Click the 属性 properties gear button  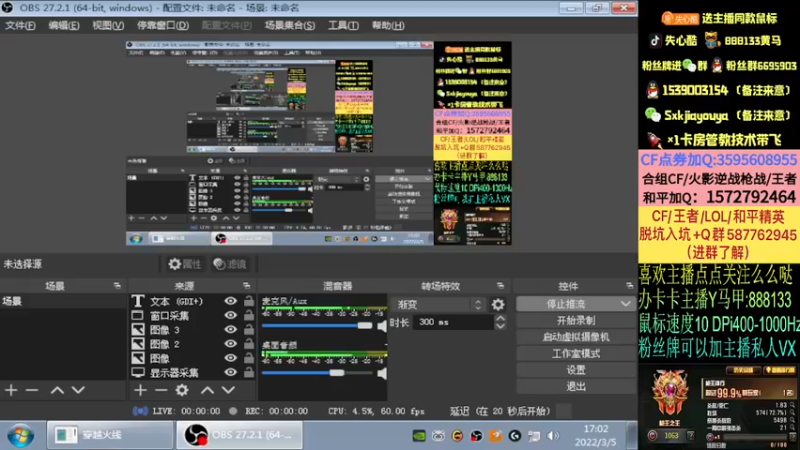(185, 264)
